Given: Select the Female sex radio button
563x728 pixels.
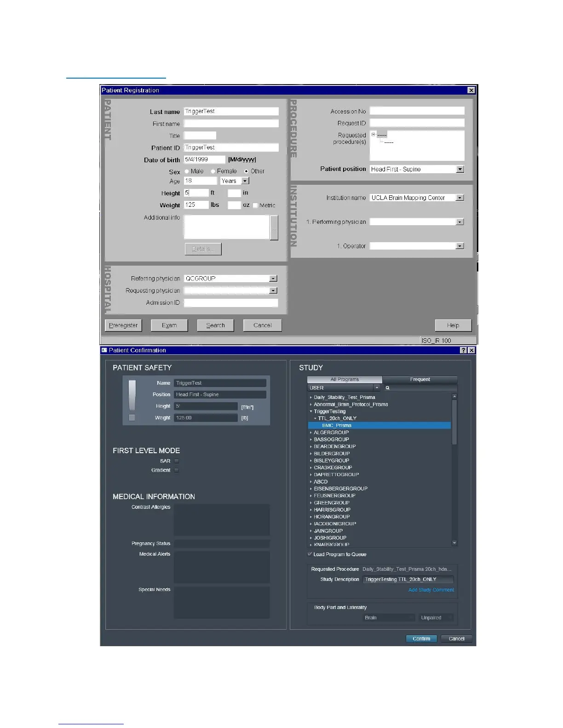Looking at the screenshot, I should (213, 171).
